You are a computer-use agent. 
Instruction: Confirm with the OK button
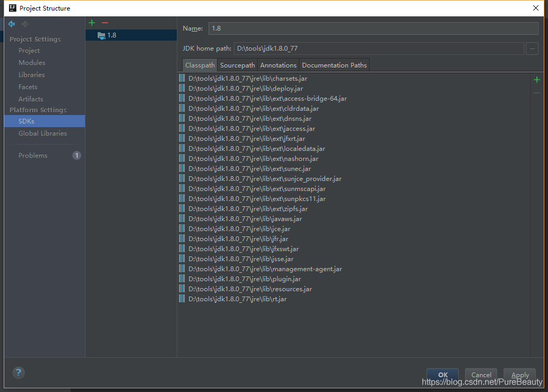point(442,375)
